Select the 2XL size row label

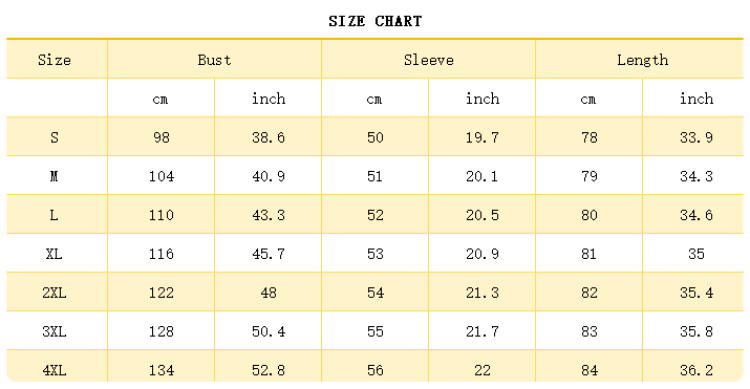tap(54, 292)
